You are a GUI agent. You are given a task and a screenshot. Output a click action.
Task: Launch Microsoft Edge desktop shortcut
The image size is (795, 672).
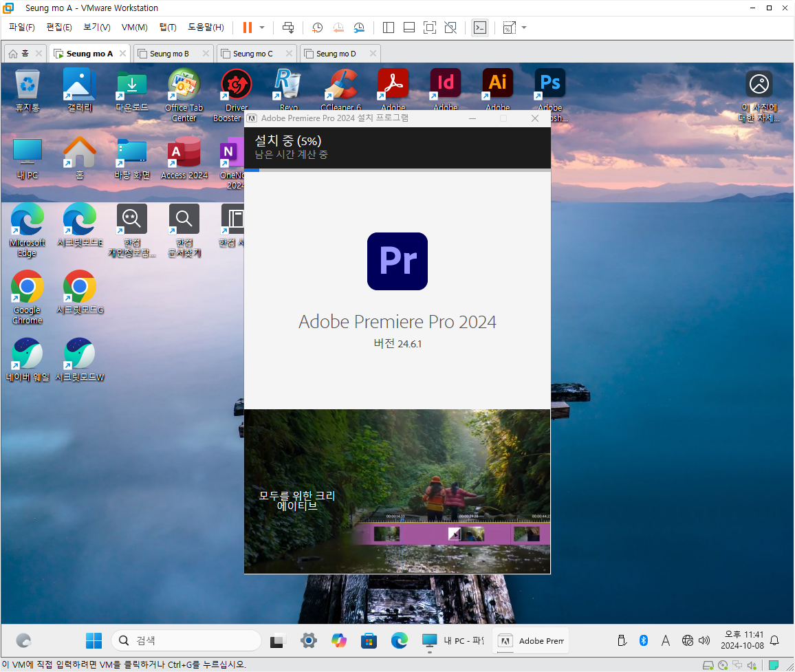tap(28, 230)
